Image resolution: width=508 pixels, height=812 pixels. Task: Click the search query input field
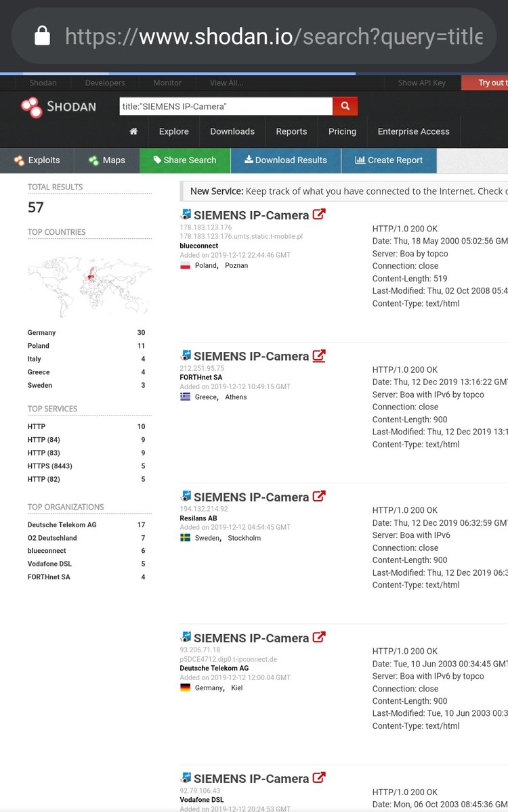pyautogui.click(x=226, y=106)
